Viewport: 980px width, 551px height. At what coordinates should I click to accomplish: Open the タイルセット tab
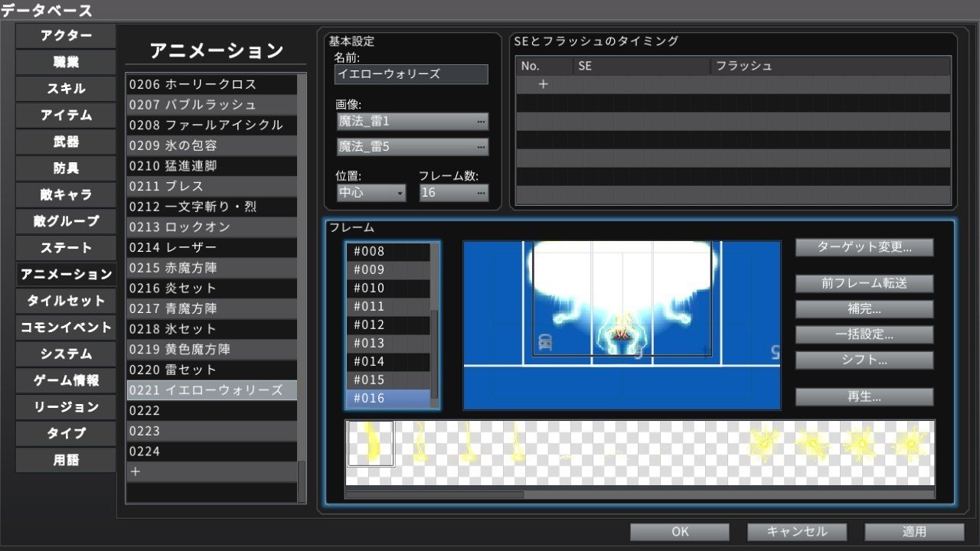(66, 301)
